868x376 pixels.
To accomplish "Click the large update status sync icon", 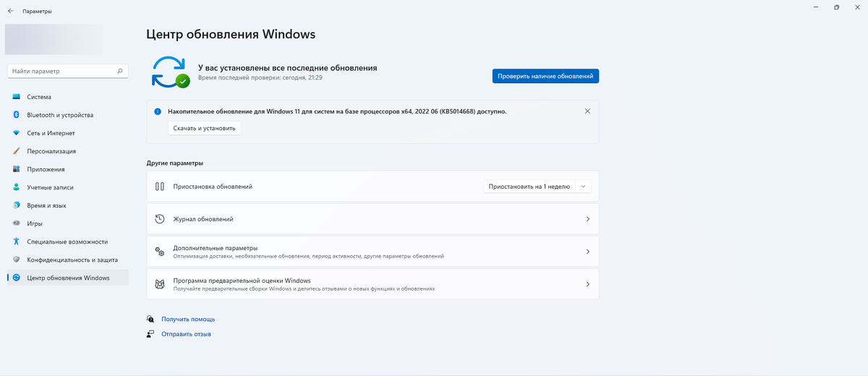I will (x=170, y=72).
